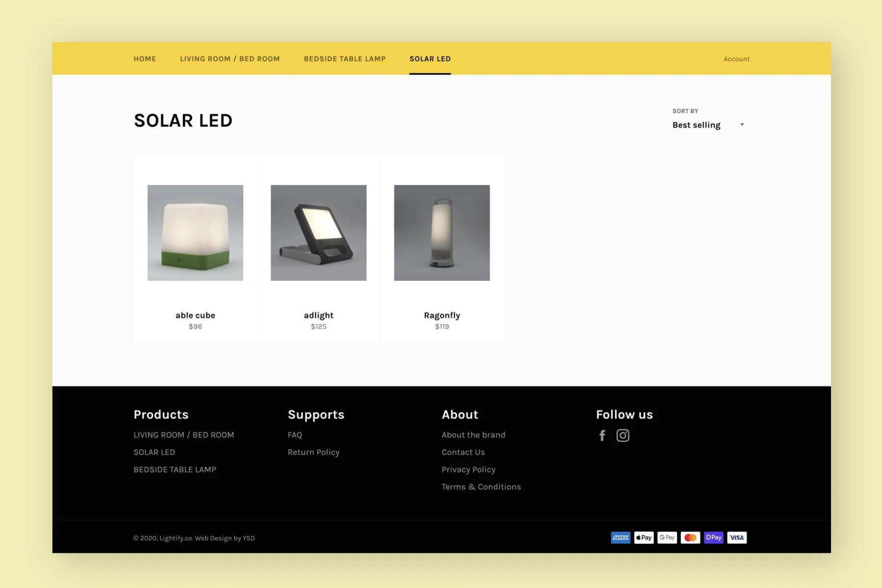Click the Apple Pay payment icon
Viewport: 882px width, 588px height.
click(643, 538)
